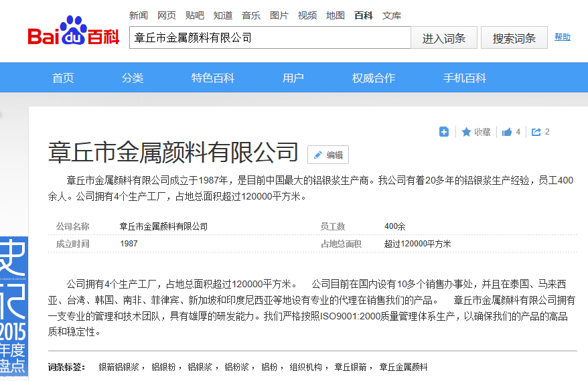Click the 铝银粉 tag link

coord(163,367)
